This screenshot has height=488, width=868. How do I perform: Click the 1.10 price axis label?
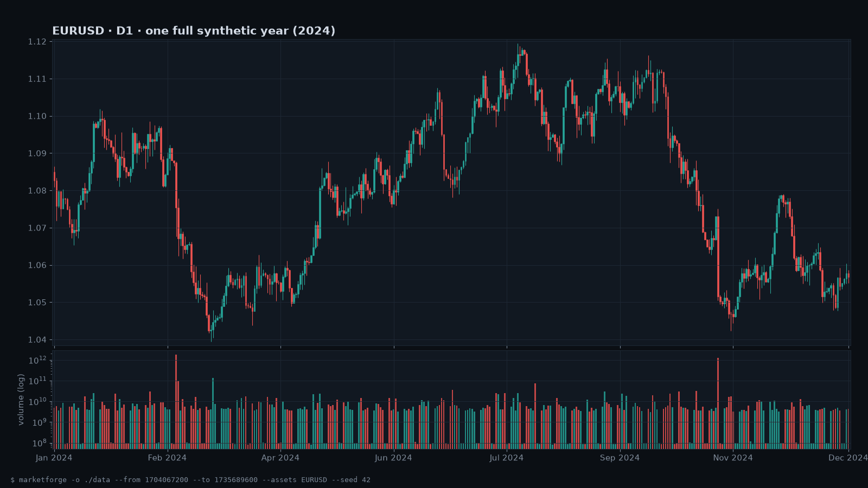[37, 116]
